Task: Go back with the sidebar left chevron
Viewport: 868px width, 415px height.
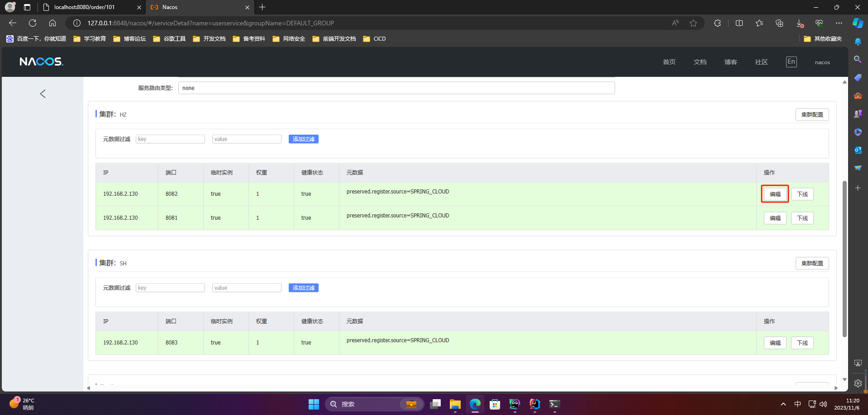Action: click(43, 94)
